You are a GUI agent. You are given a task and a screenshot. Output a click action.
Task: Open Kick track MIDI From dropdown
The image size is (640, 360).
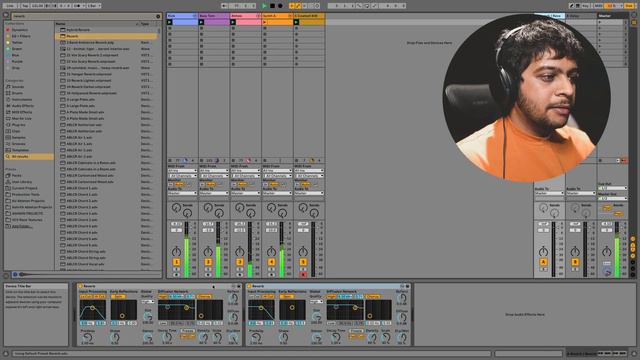[x=182, y=171]
